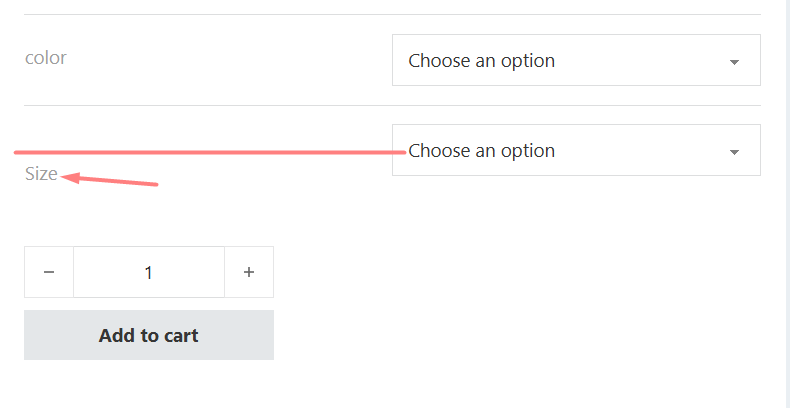Click "Choose an option" text in Size select
Viewport: 790px width, 408px height.
click(x=481, y=151)
